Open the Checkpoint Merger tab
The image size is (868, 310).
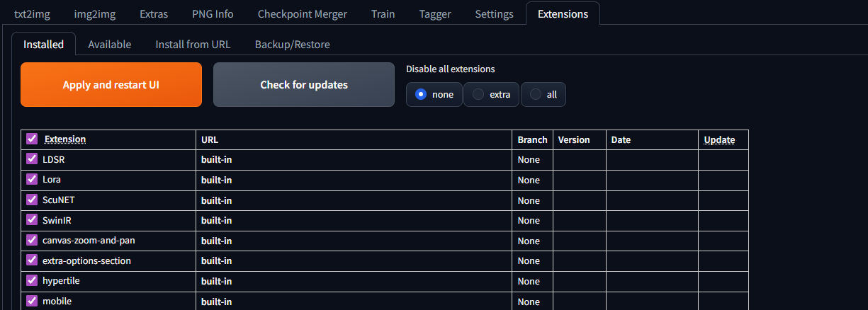click(303, 13)
